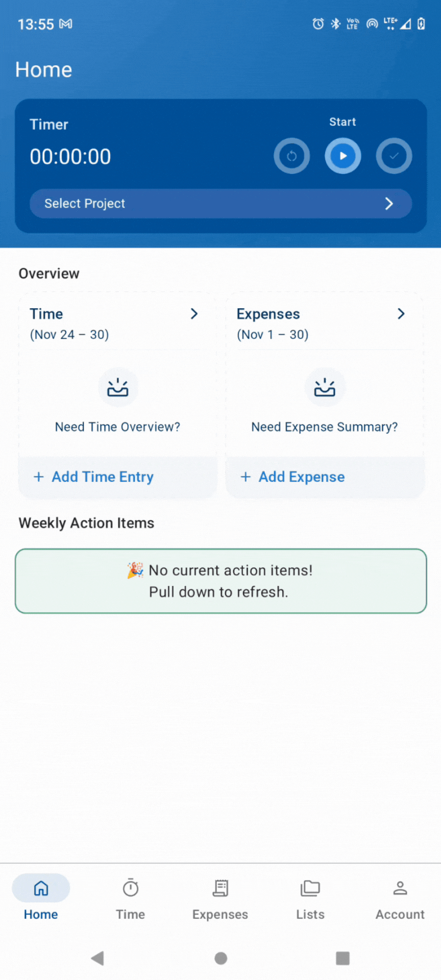
Task: Tap the Time overview inbox tray icon
Action: pyautogui.click(x=118, y=388)
